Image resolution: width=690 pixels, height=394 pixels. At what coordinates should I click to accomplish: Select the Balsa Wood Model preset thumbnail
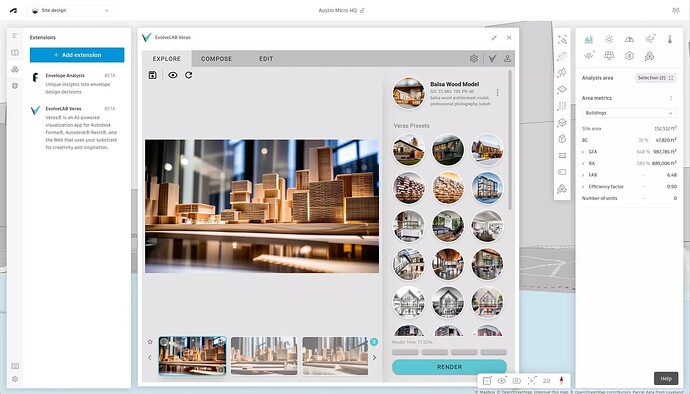point(409,93)
